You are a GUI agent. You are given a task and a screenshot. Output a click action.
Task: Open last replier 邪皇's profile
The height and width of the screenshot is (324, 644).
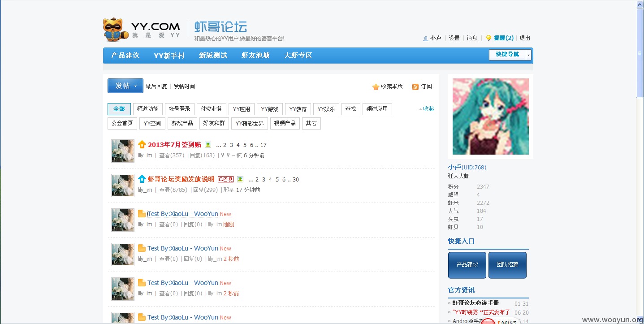pos(229,190)
